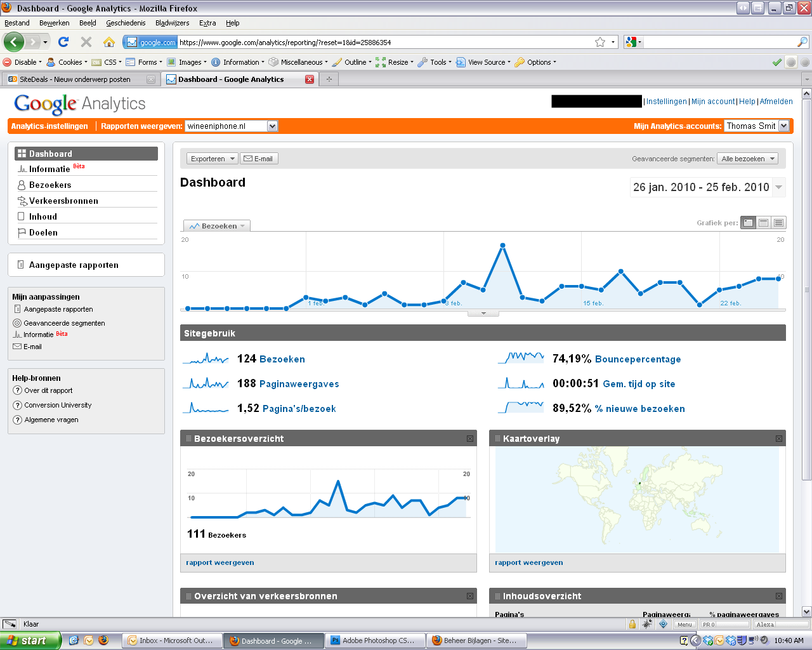Open the Tools developer toolbar menu
812x650 pixels.
click(x=435, y=62)
